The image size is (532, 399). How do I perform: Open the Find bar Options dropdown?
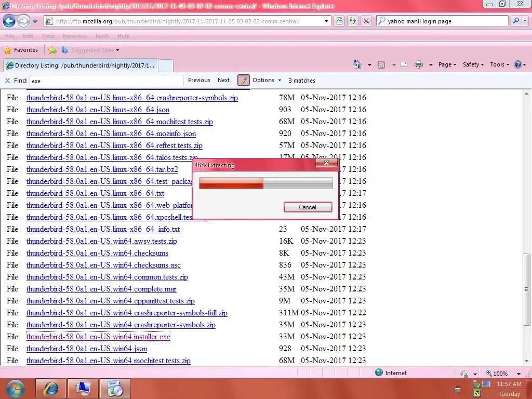click(x=267, y=80)
